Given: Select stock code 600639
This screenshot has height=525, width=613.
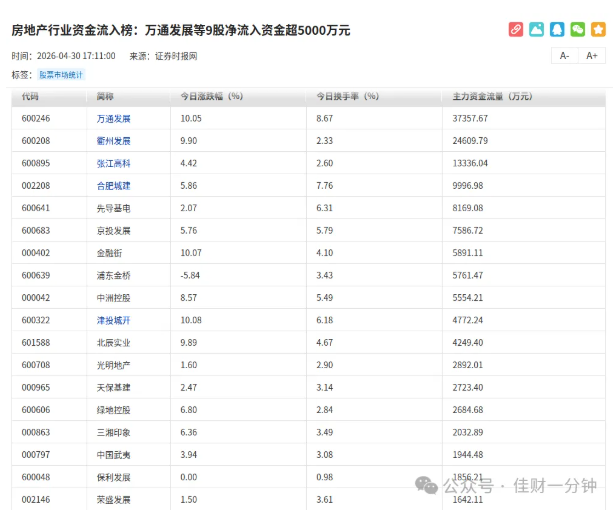Looking at the screenshot, I should 36,276.
